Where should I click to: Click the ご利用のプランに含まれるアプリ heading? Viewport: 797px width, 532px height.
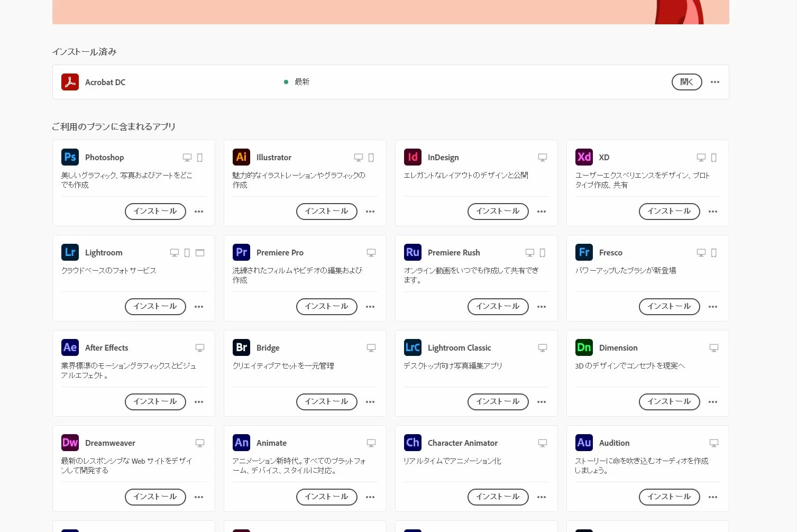[x=114, y=126]
